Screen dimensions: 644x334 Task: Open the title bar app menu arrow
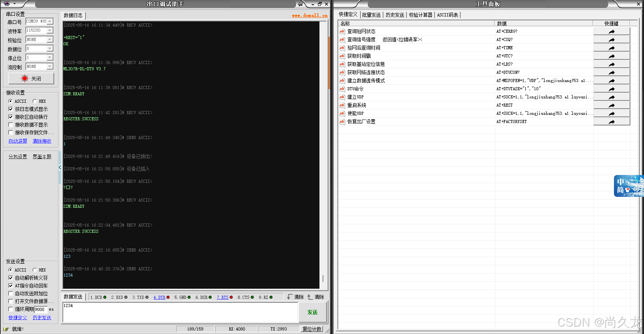pyautogui.click(x=14, y=4)
